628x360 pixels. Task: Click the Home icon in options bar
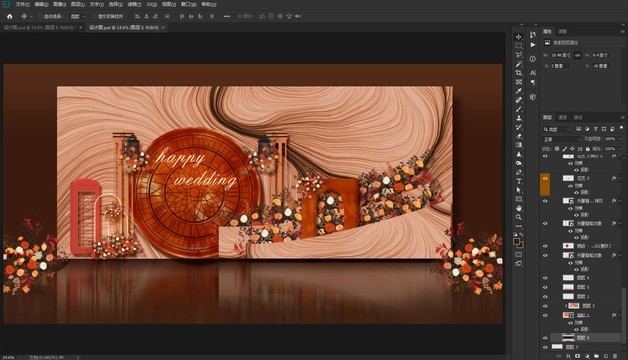(x=10, y=16)
